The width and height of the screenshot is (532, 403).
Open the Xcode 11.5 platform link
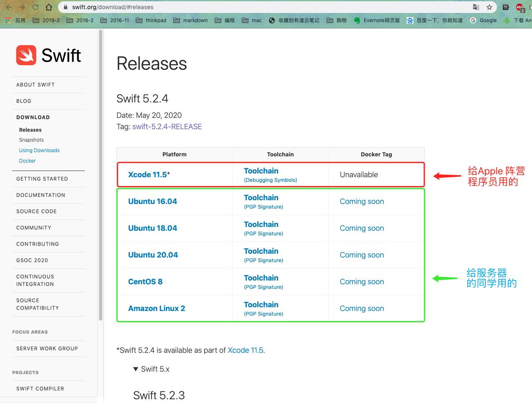click(x=147, y=175)
